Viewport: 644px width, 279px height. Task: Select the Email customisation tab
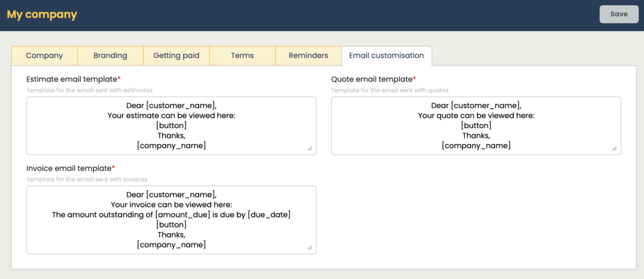click(x=386, y=56)
